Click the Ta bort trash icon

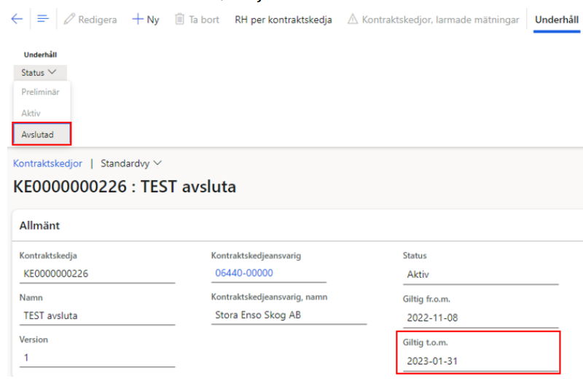pyautogui.click(x=179, y=20)
